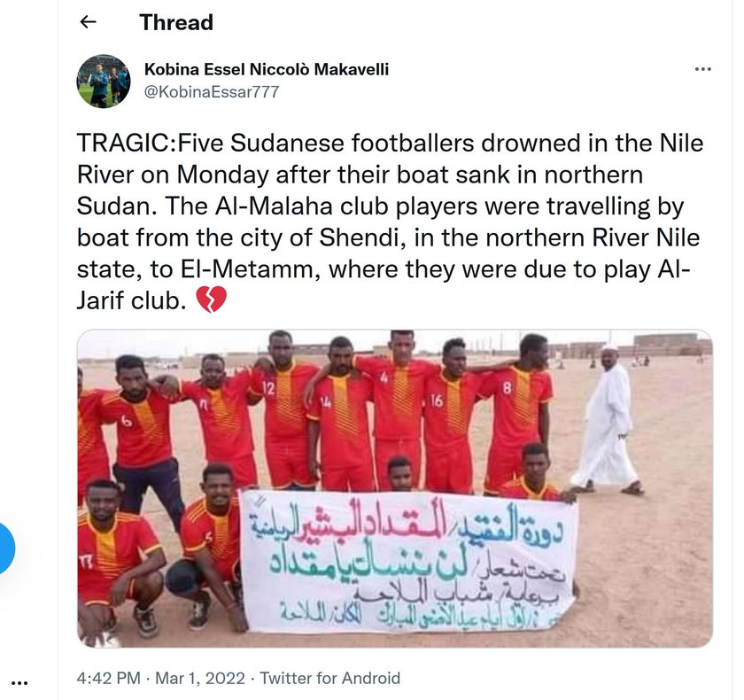The width and height of the screenshot is (744, 700).
Task: Open the @KobinaEssar777 handle link
Action: tap(212, 91)
